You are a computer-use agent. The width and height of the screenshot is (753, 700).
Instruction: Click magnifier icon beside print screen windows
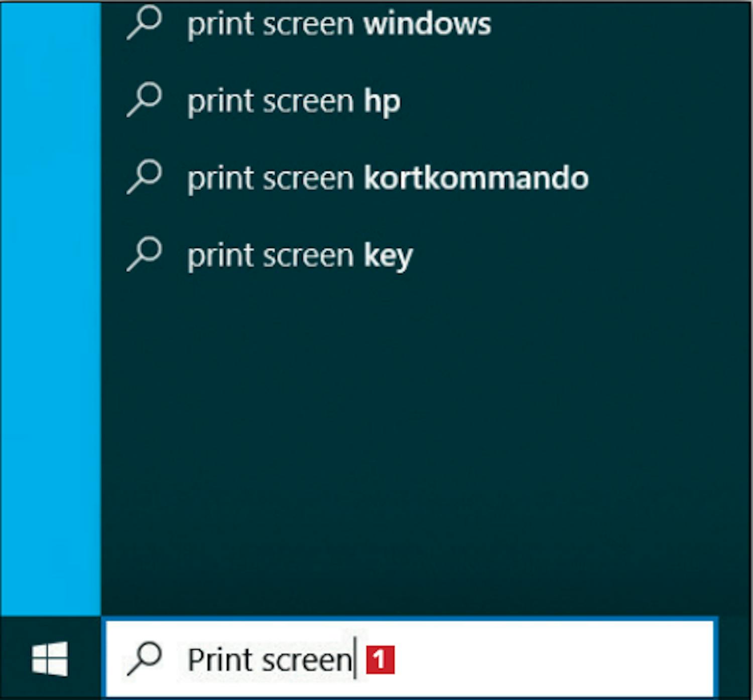tap(144, 22)
